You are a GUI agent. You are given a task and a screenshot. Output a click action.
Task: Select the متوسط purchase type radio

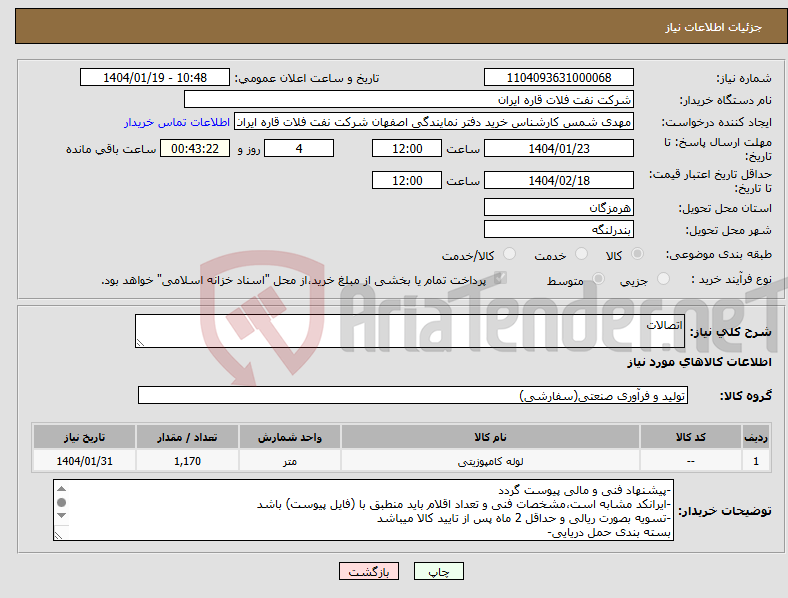point(598,279)
